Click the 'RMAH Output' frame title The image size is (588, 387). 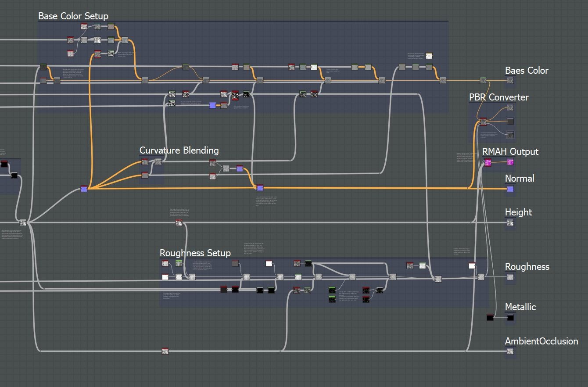pyautogui.click(x=510, y=152)
